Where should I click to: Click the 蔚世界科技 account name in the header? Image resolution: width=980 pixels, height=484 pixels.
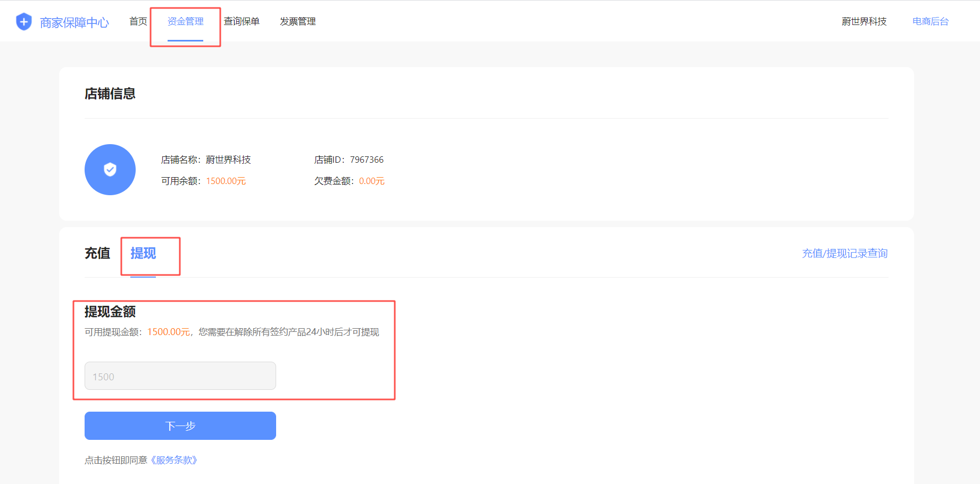[864, 21]
